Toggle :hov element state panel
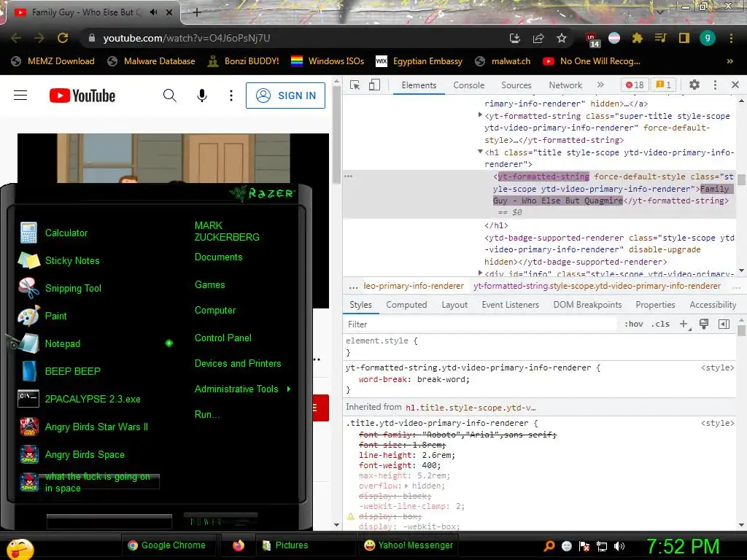This screenshot has width=747, height=560. pos(634,324)
